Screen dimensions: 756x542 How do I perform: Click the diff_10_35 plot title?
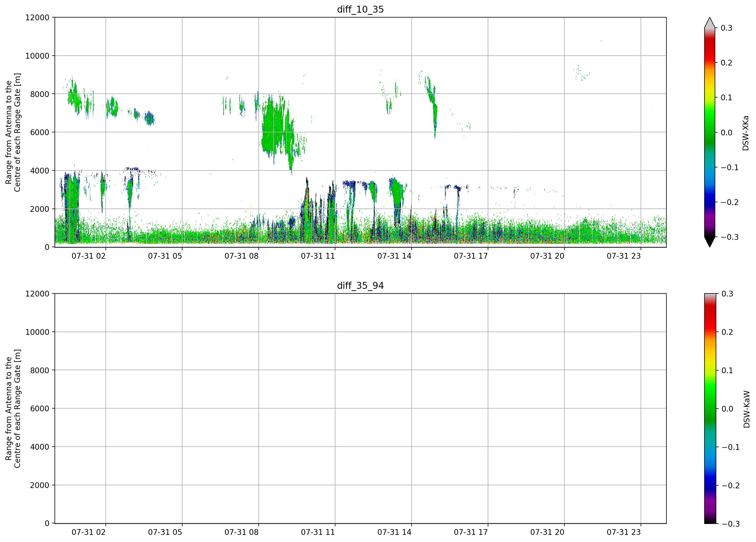point(360,9)
